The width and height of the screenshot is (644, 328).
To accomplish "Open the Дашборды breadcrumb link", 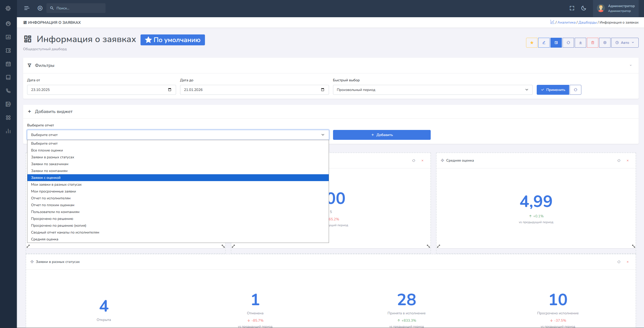I will coord(587,22).
